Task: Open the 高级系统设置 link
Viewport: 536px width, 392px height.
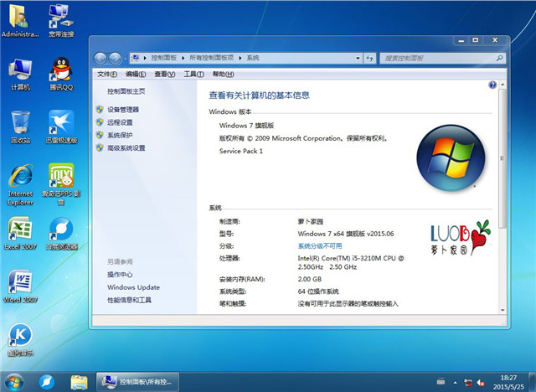Action: click(126, 148)
